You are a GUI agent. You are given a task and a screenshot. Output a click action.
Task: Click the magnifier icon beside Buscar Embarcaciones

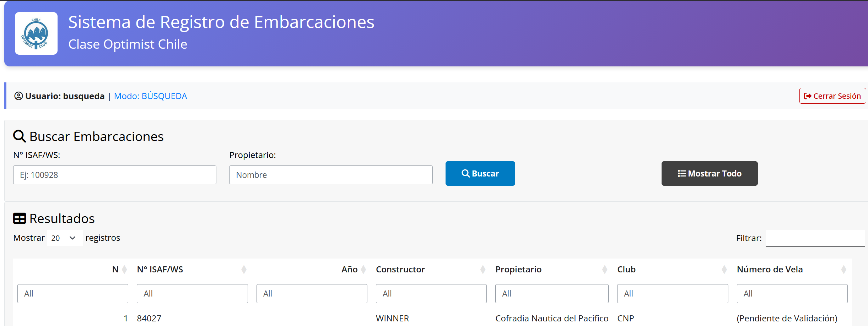pos(20,136)
